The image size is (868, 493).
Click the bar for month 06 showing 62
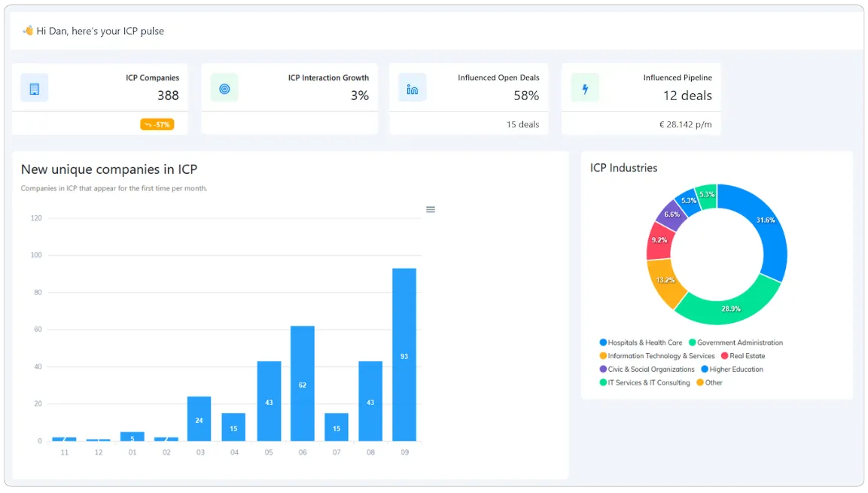point(302,383)
